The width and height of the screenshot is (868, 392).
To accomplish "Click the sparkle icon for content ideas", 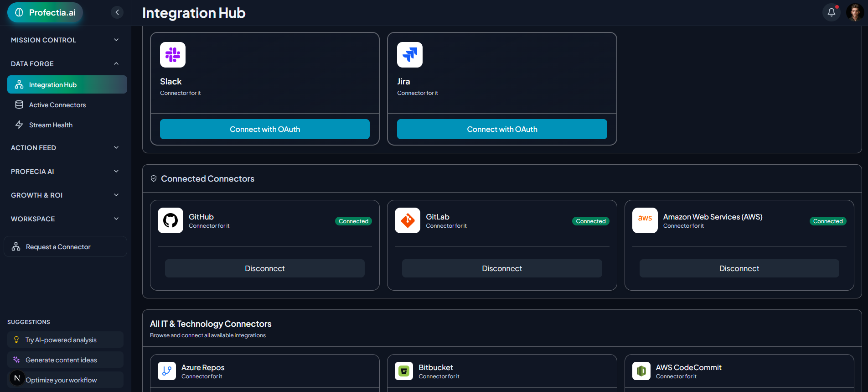I will pos(16,360).
